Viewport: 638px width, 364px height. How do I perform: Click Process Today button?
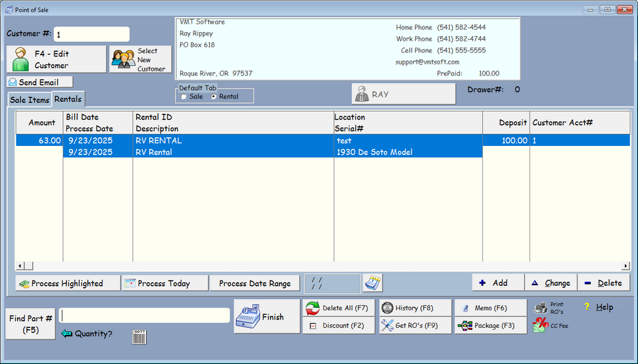coord(165,283)
